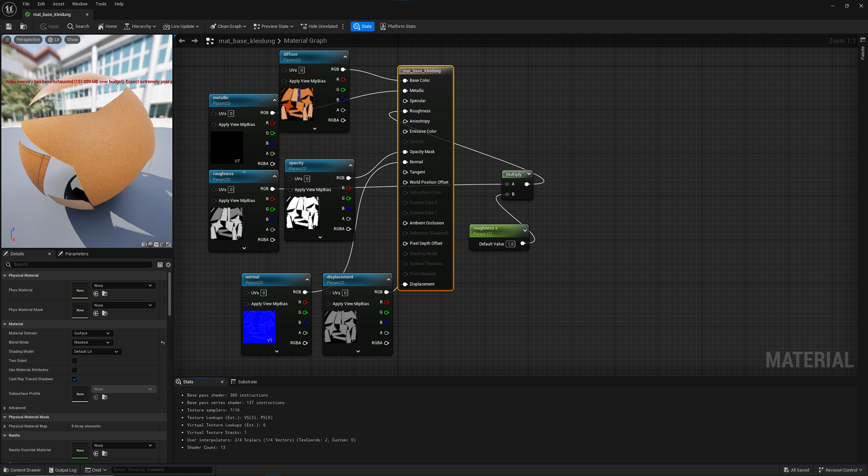868x476 pixels.
Task: Open the Search tool in toolbar
Action: click(x=78, y=26)
